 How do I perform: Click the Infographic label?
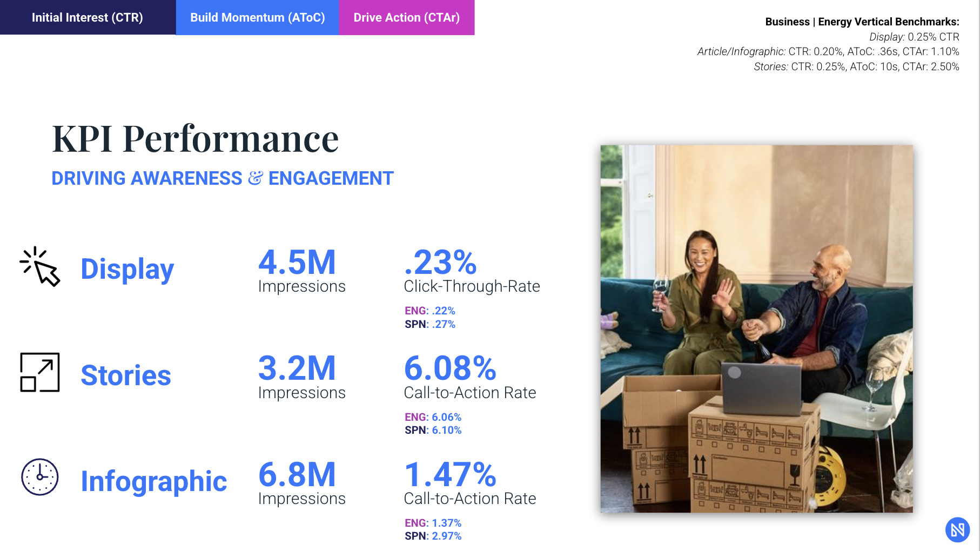pyautogui.click(x=154, y=481)
